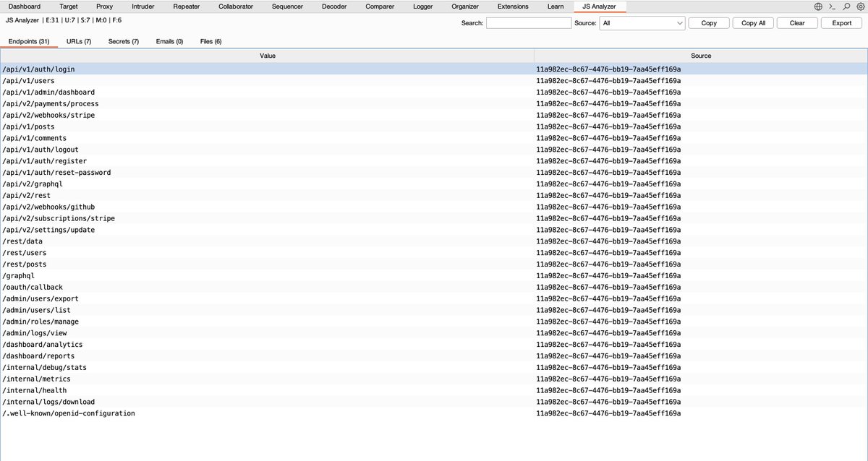Open the Organizer tab
868x461 pixels.
click(x=465, y=7)
